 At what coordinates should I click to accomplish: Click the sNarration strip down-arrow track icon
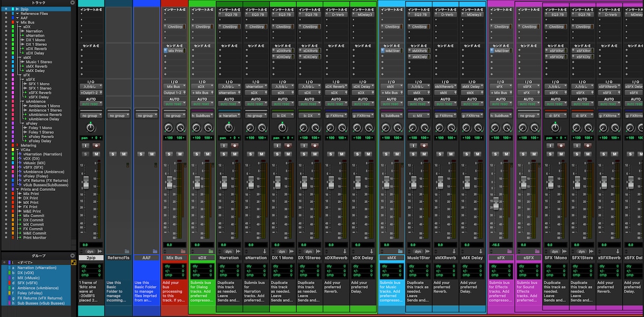point(263,252)
